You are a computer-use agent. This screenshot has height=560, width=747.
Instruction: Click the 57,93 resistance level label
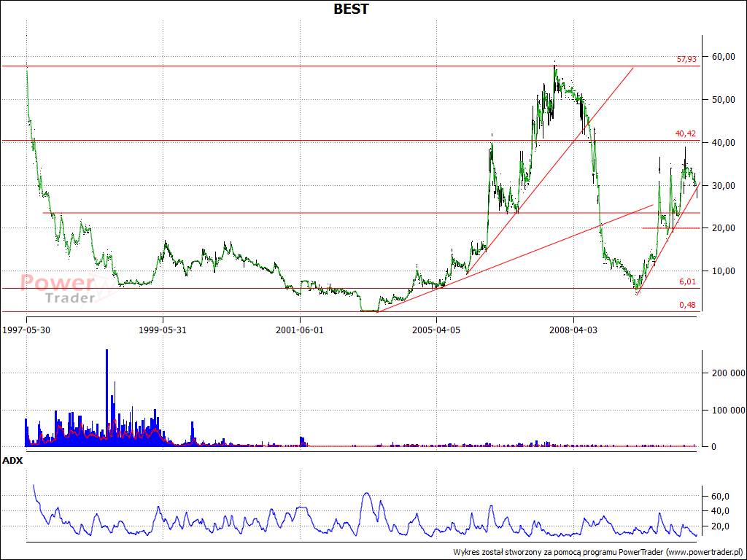coord(686,60)
